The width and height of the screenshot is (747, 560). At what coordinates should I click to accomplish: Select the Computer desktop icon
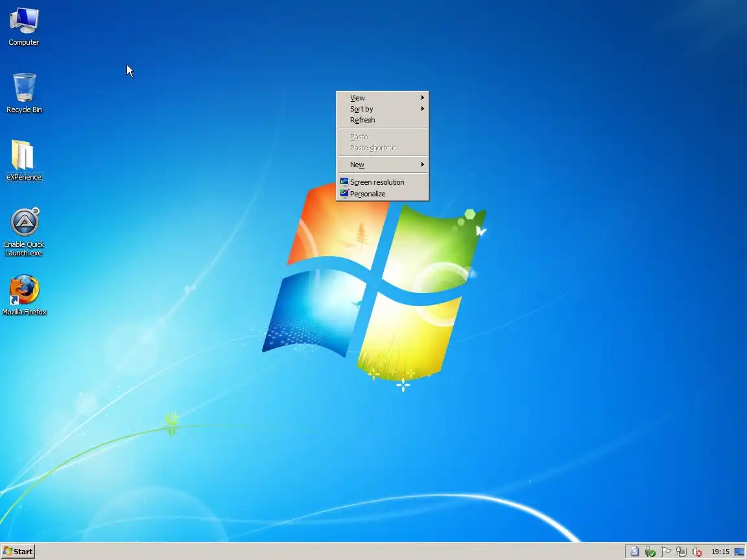pyautogui.click(x=24, y=21)
